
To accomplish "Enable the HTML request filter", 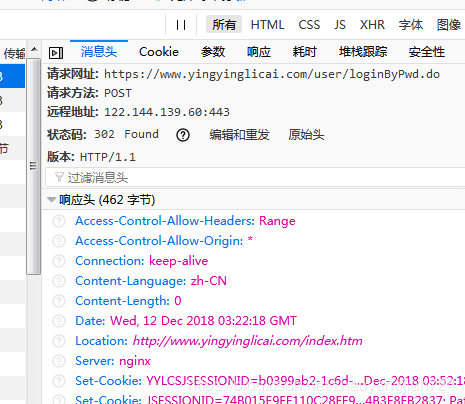I will coord(267,25).
